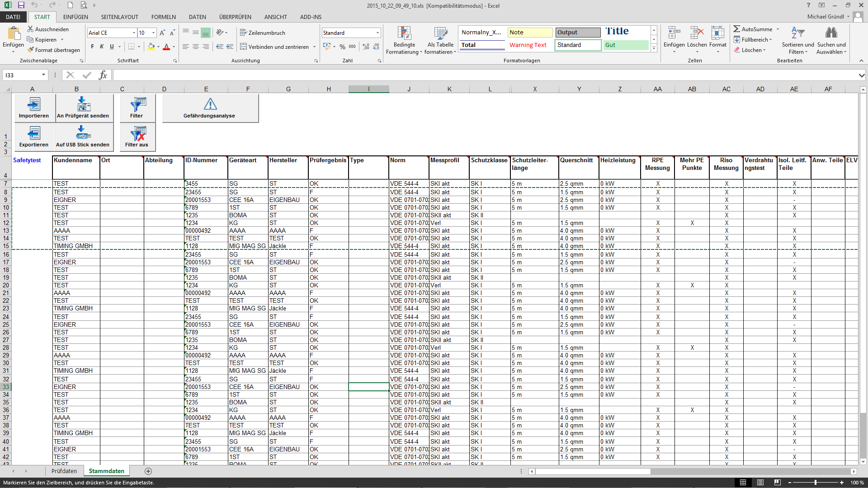Viewport: 868px width, 488px height.
Task: Click Auf USB Stick senden icon
Action: tap(84, 133)
